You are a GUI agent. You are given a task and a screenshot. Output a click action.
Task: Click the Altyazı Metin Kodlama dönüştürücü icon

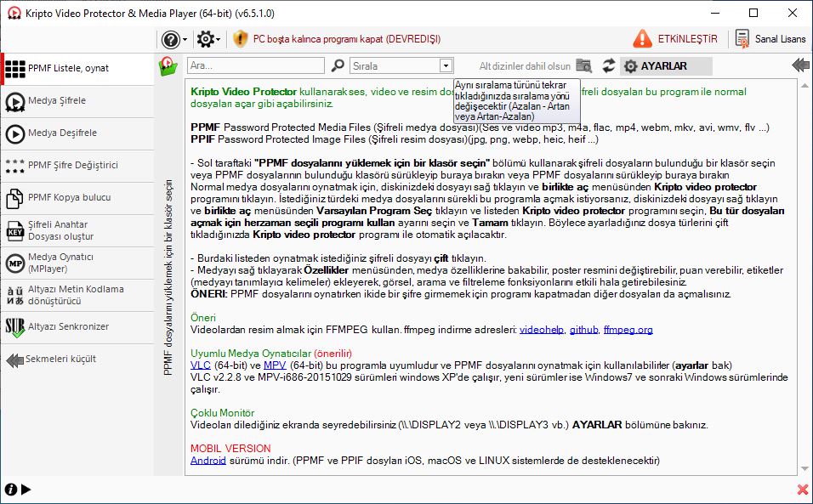click(x=15, y=295)
